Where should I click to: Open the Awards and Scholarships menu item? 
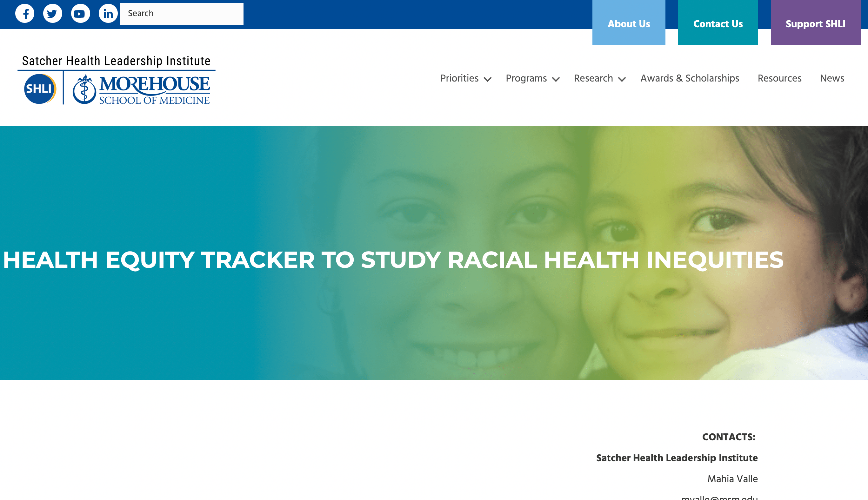tap(690, 79)
